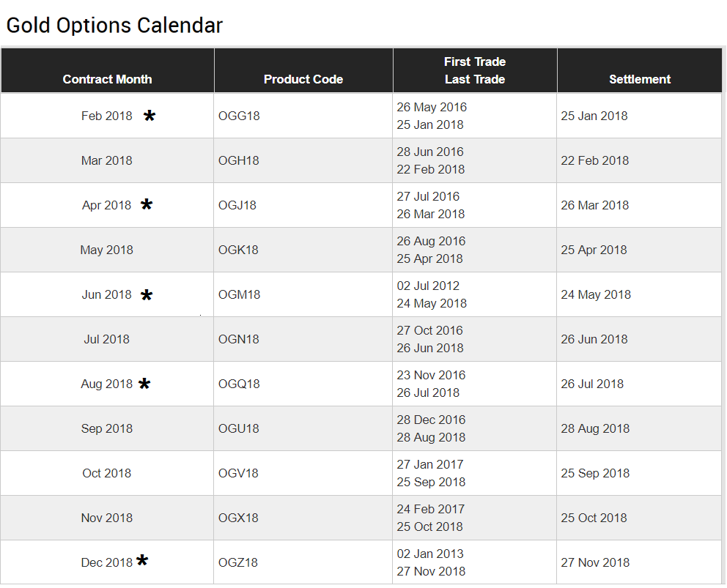
Task: Select the Product Code column header
Action: 303,79
